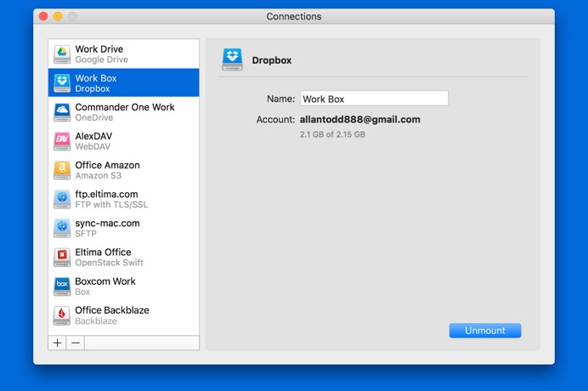This screenshot has width=588, height=391.
Task: Select the SFTP globe icon for sync-mac.com
Action: [x=62, y=228]
